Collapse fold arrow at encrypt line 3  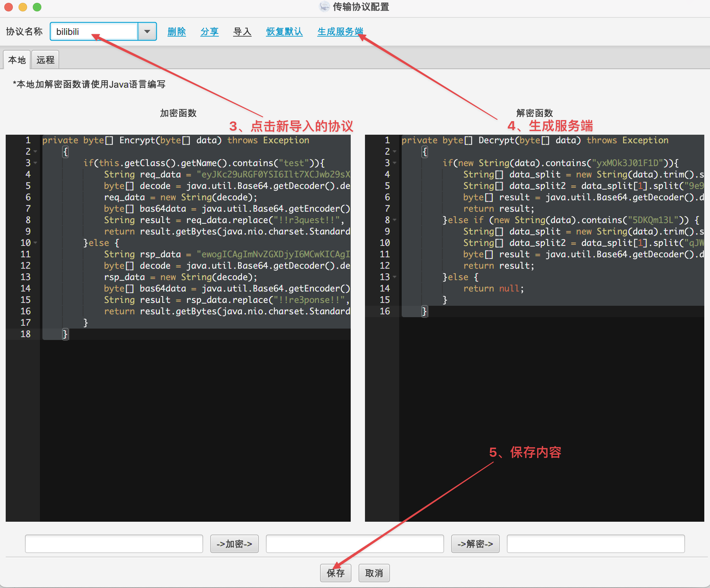tap(35, 163)
